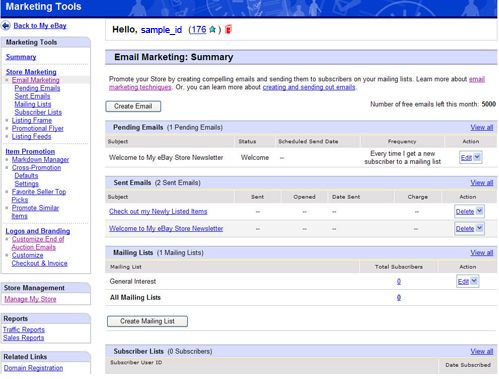Open Cross-Promotion in the sidebar
Image resolution: width=499 pixels, height=379 pixels.
(36, 167)
